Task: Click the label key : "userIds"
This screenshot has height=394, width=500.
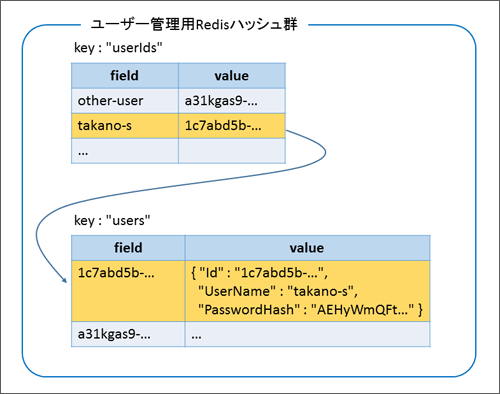Action: 118,48
